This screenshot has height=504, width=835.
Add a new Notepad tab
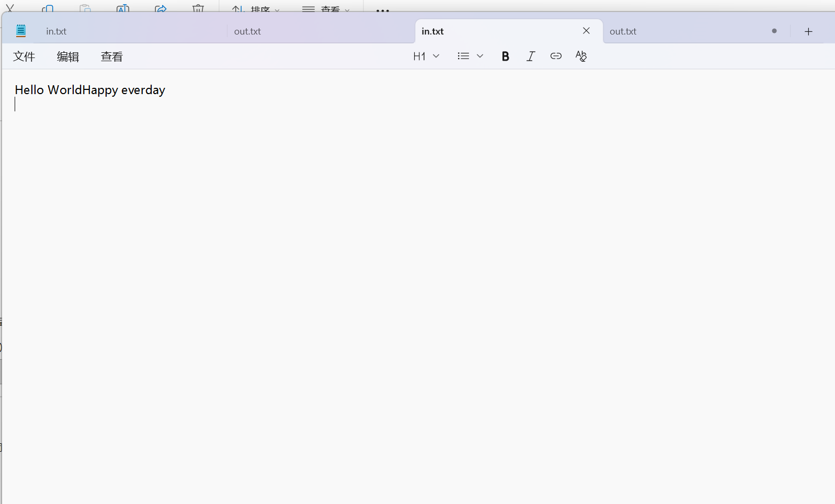coord(808,31)
